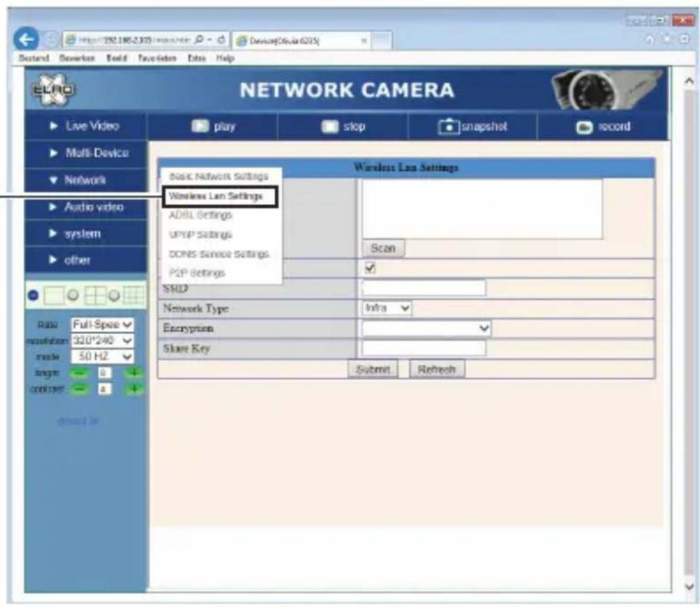This screenshot has height=607, width=700.
Task: Click the Refresh button
Action: pos(437,369)
